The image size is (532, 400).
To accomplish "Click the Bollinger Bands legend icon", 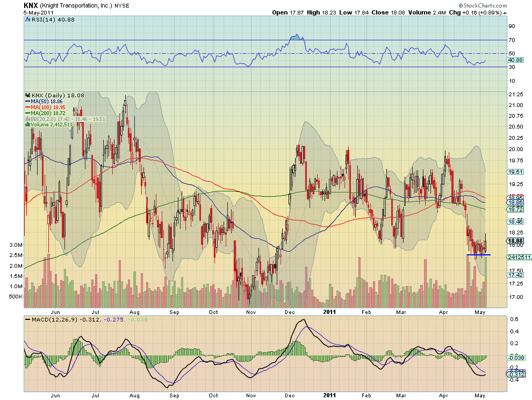I will coord(28,119).
